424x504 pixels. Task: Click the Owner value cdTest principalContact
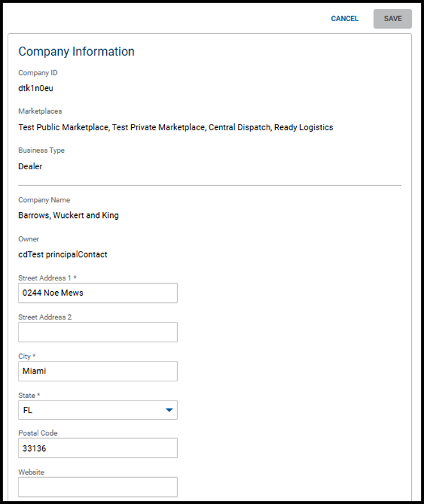coord(63,254)
